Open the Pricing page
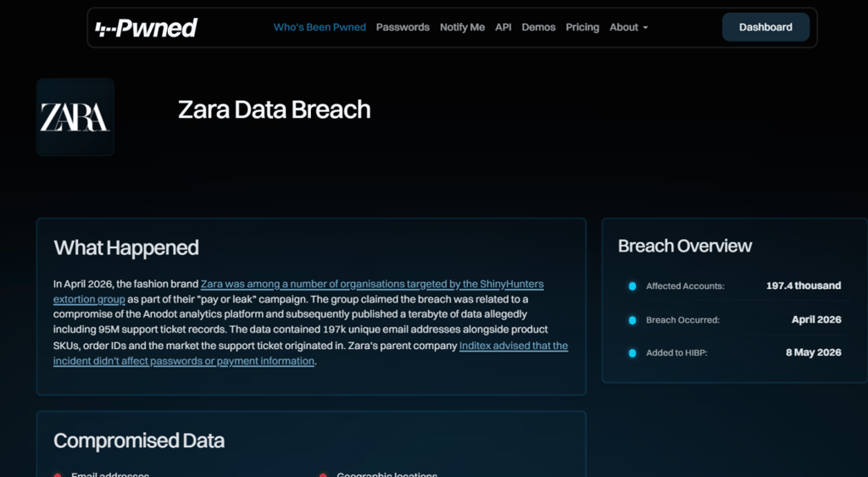The height and width of the screenshot is (477, 868). click(582, 27)
